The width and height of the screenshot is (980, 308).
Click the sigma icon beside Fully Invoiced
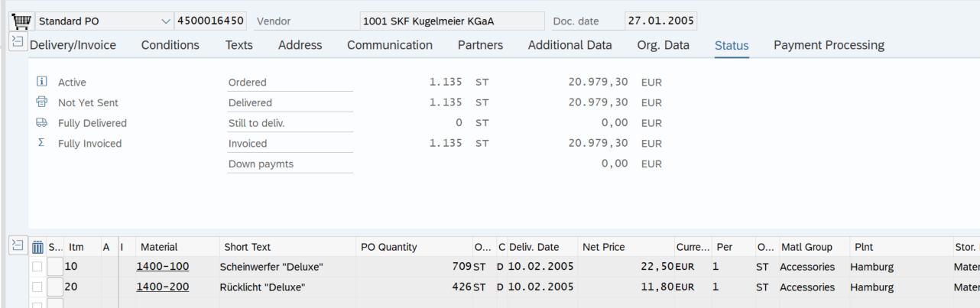click(x=42, y=143)
